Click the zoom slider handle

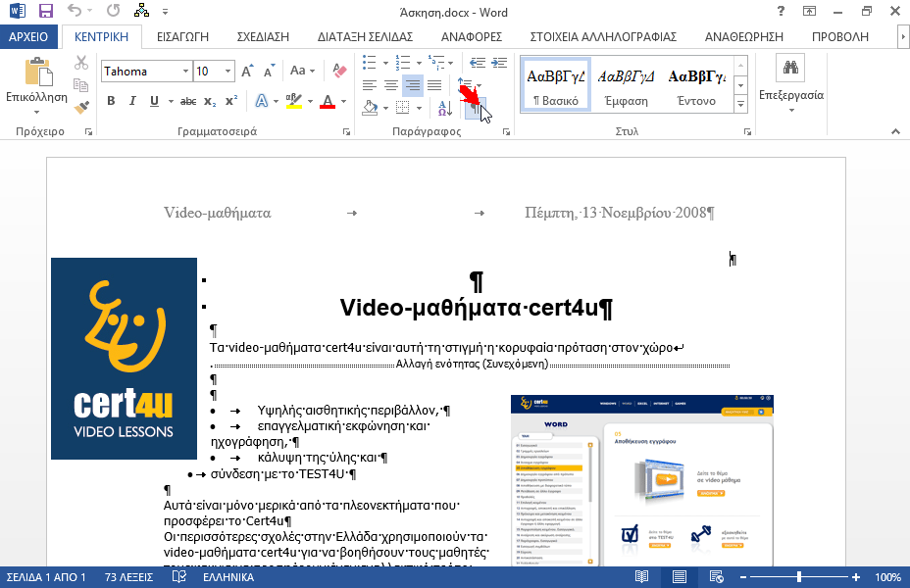coord(799,577)
